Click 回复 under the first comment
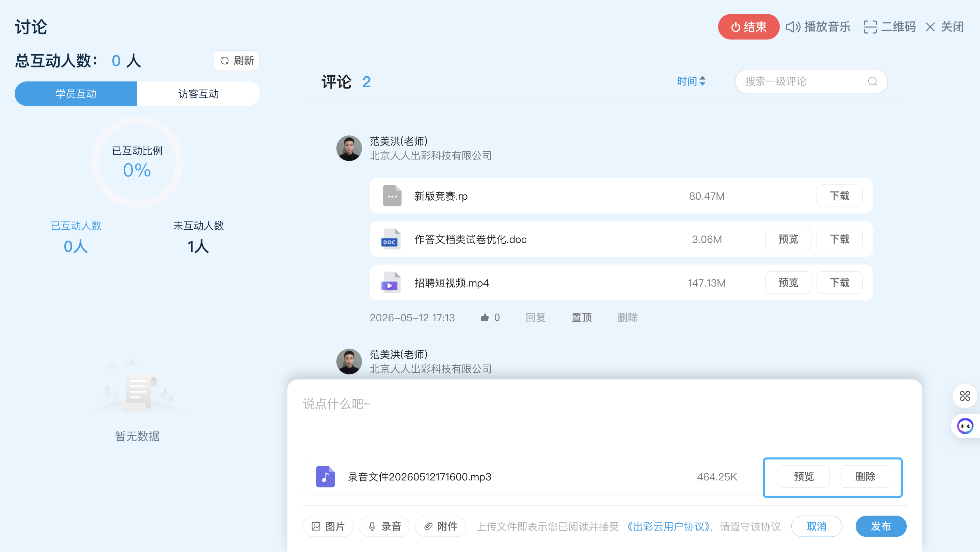 (536, 317)
